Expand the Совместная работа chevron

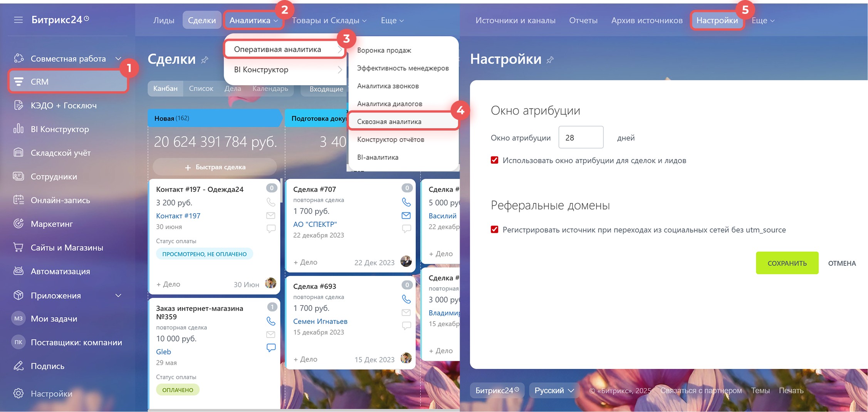pyautogui.click(x=118, y=59)
